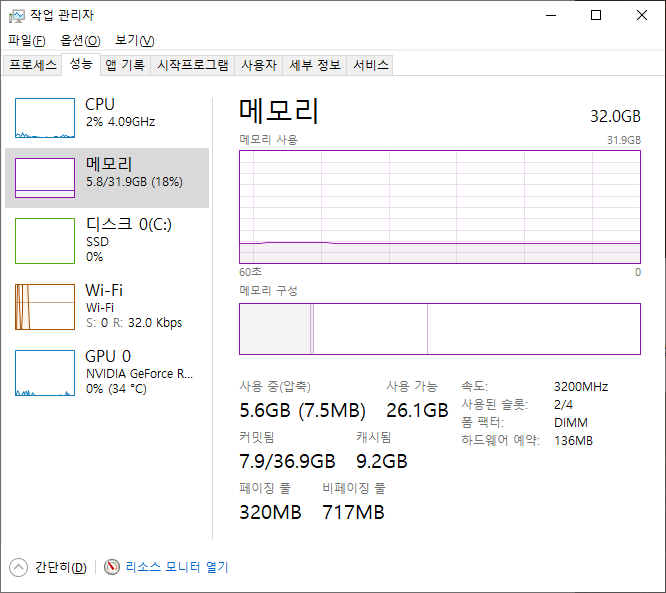Click the 3200MHz speed value
The image size is (666, 593).
[x=581, y=387]
